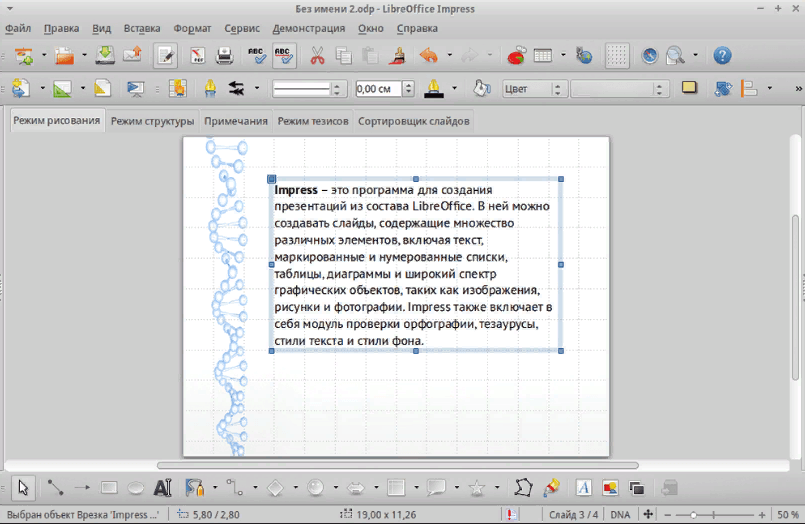Show more toolbar items via double chevron
The height and width of the screenshot is (524, 805).
point(798,88)
